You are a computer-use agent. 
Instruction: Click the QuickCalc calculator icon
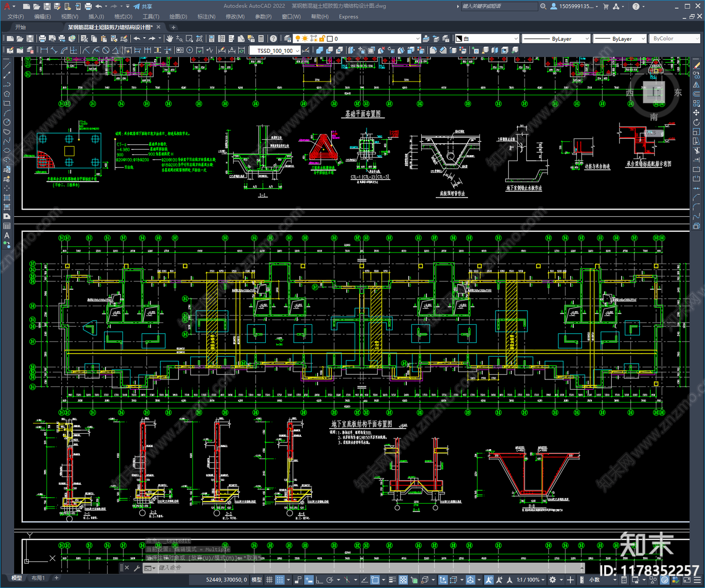pos(261,39)
